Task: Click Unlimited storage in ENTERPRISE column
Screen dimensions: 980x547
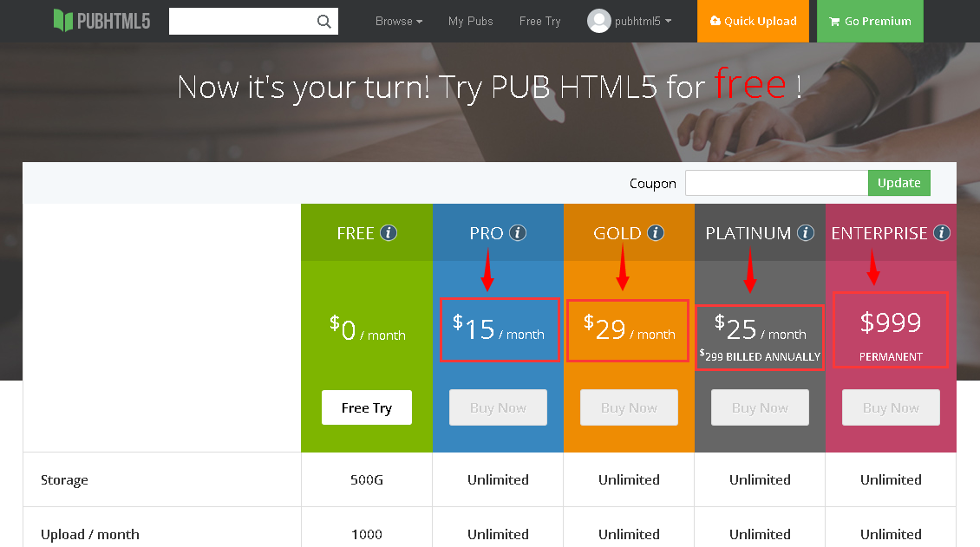Action: [891, 479]
